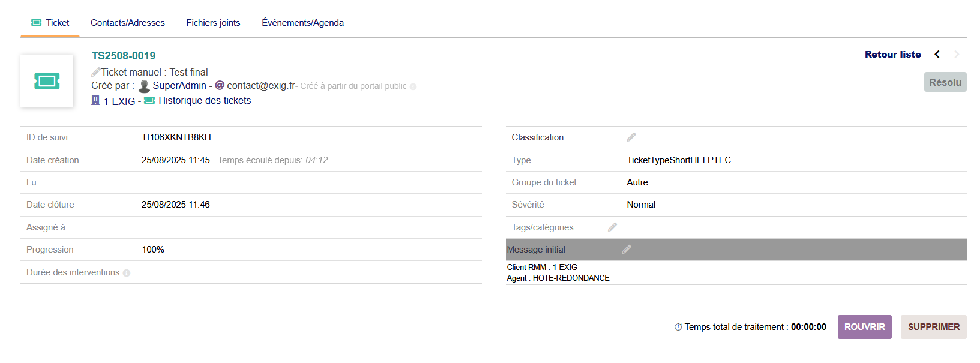Click the Retour liste link
Image resolution: width=980 pixels, height=363 pixels.
pyautogui.click(x=892, y=55)
